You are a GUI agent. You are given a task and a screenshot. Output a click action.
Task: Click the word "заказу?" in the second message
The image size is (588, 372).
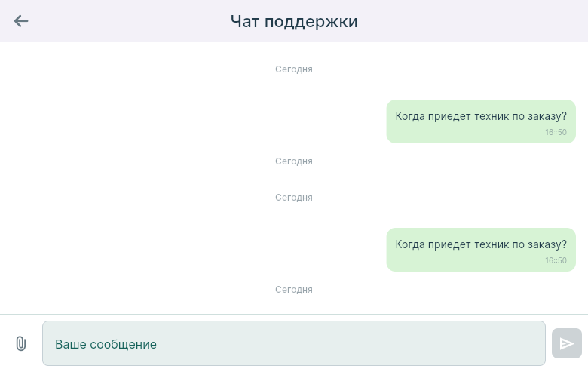point(547,244)
